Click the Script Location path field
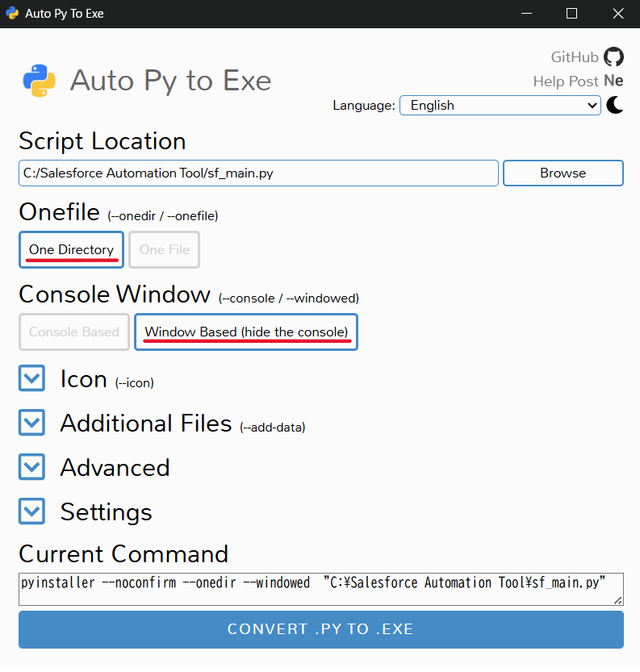 pyautogui.click(x=258, y=173)
